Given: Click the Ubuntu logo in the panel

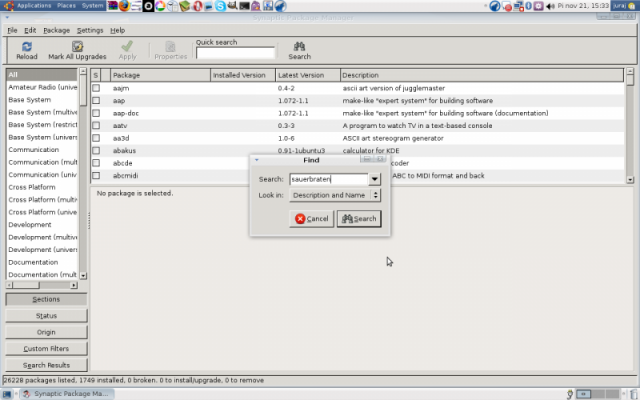Looking at the screenshot, I should 9,6.
